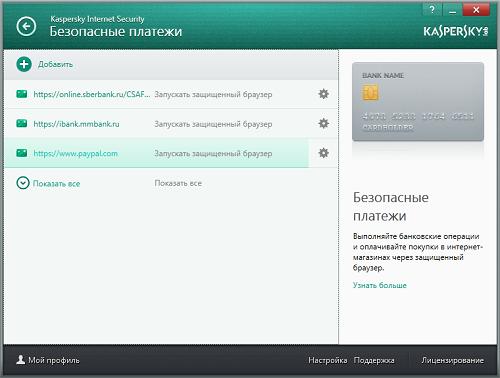Screen dimensions: 500x378
Task: Click card icon beside ibank.mmbank.ru
Action: click(22, 124)
